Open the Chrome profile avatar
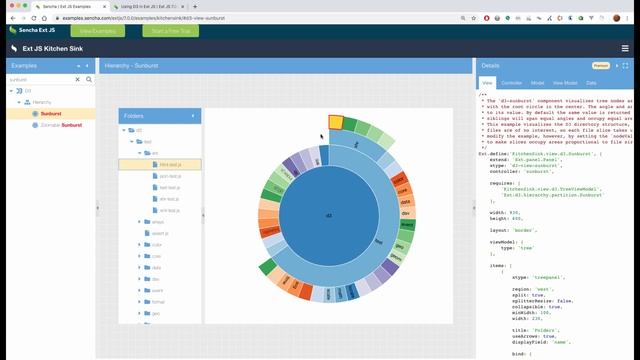The height and width of the screenshot is (360, 640). (616, 18)
